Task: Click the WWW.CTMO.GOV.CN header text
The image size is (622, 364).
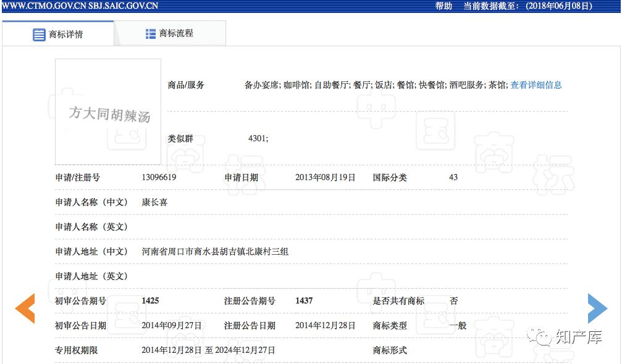Action: pyautogui.click(x=40, y=6)
